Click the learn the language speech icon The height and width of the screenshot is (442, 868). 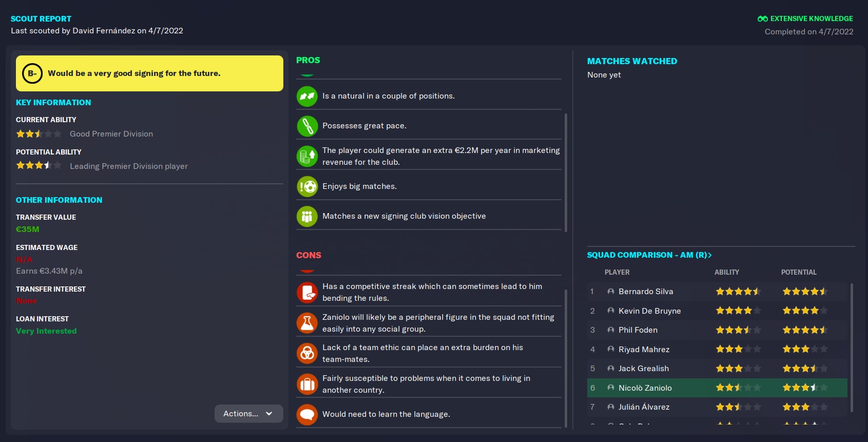(307, 414)
